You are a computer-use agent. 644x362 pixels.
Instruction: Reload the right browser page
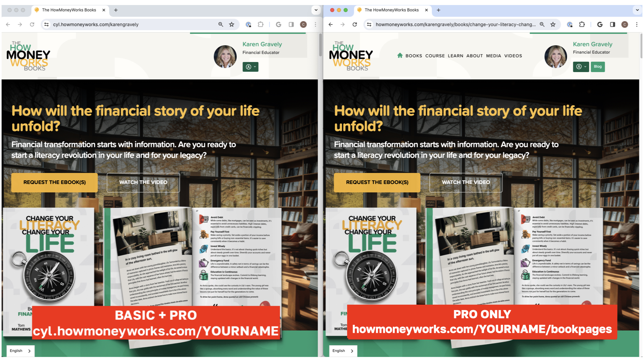tap(355, 24)
